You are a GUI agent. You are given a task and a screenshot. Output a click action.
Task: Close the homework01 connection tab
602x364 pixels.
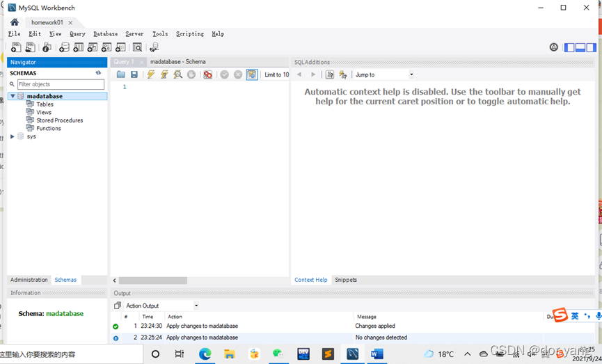(70, 23)
